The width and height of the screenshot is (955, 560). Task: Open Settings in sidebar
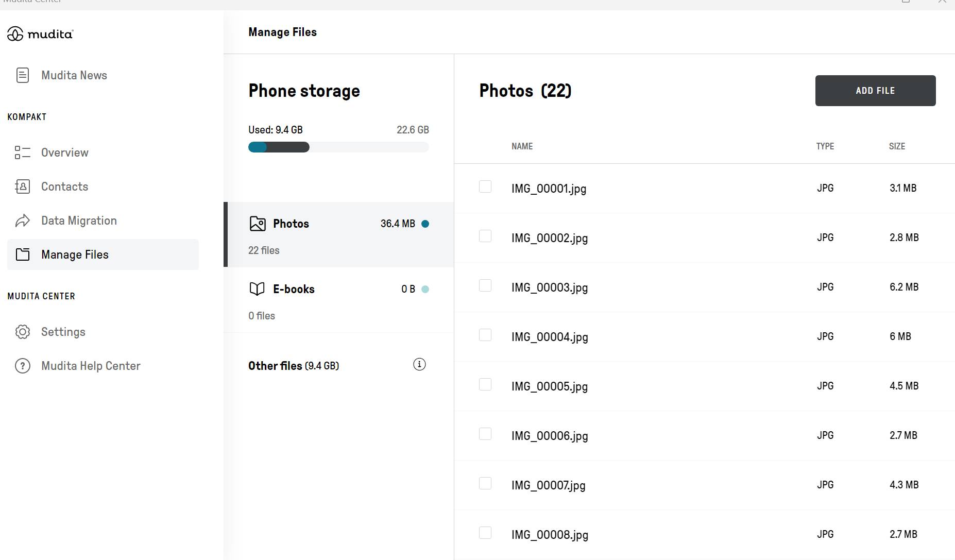(x=103, y=332)
